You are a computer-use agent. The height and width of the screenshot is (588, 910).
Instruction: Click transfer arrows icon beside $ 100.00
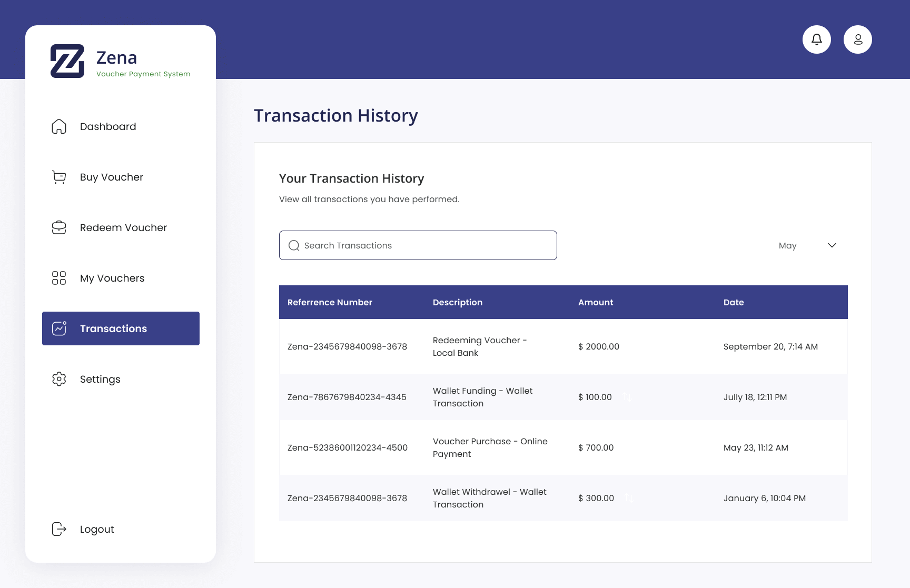[x=627, y=397]
